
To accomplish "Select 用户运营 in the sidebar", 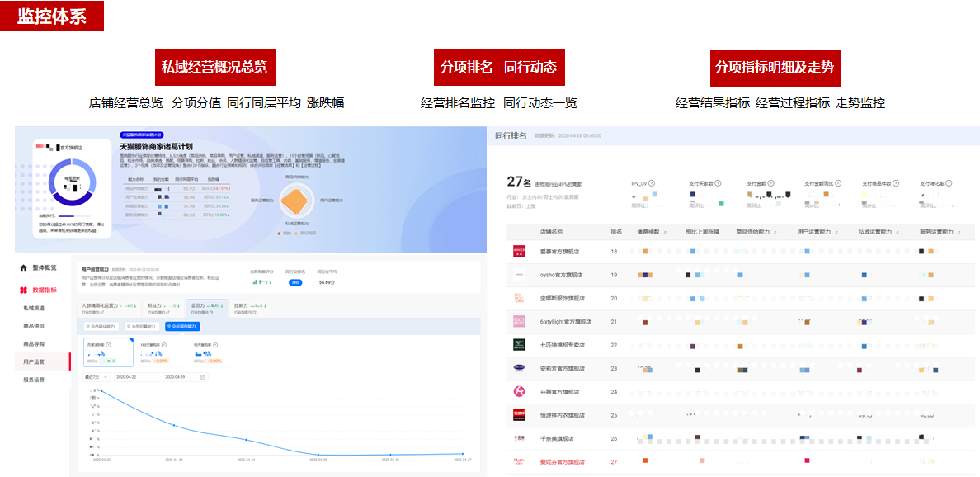I will [x=43, y=361].
